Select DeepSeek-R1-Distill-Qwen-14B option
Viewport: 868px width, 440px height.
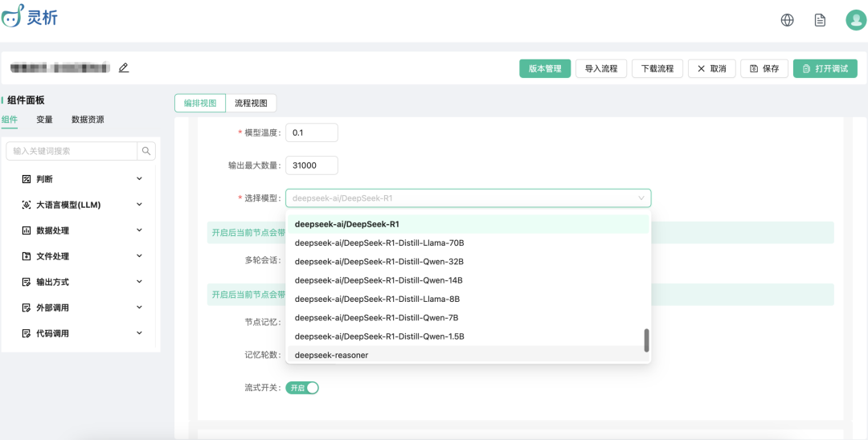coord(469,280)
